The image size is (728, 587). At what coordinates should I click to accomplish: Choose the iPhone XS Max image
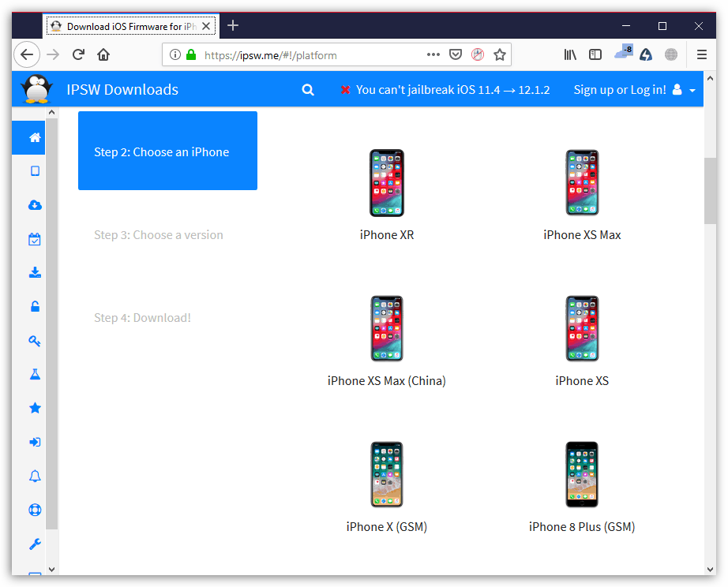(x=582, y=183)
